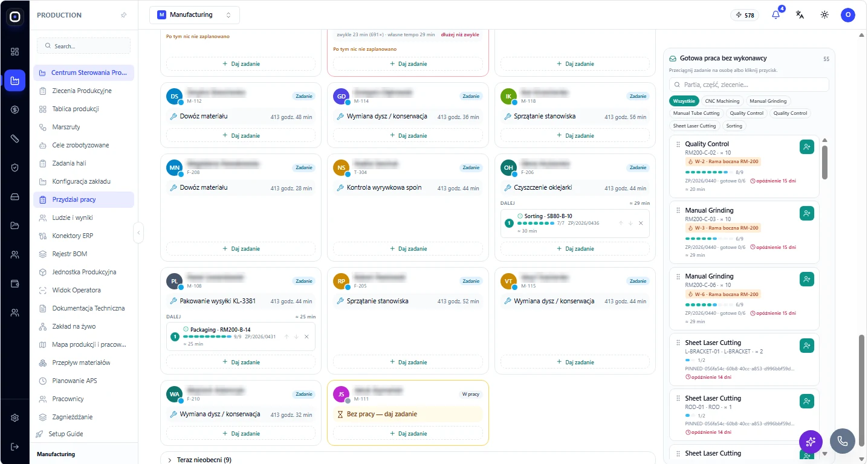The image size is (868, 464).
Task: Open the shield icon in left rail
Action: point(15,167)
